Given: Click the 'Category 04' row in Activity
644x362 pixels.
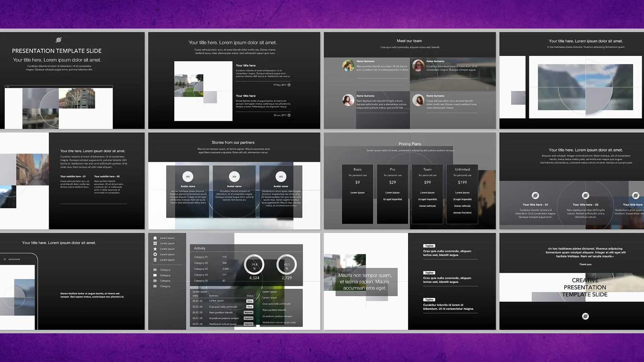Looking at the screenshot, I should (211, 275).
